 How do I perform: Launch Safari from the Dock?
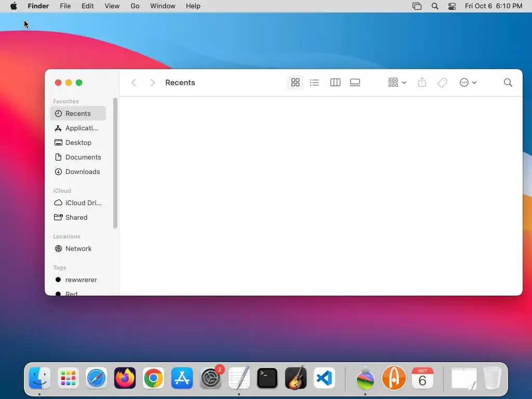pyautogui.click(x=96, y=378)
